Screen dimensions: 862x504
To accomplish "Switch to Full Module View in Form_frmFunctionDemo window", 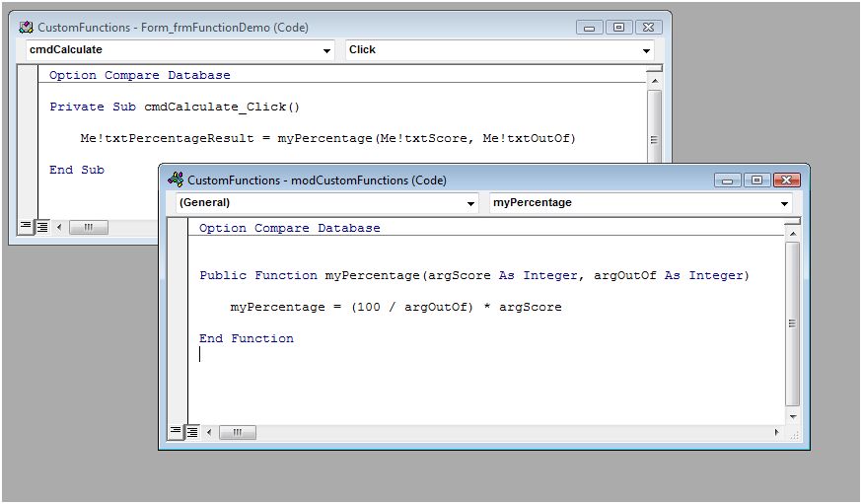I will (x=41, y=227).
